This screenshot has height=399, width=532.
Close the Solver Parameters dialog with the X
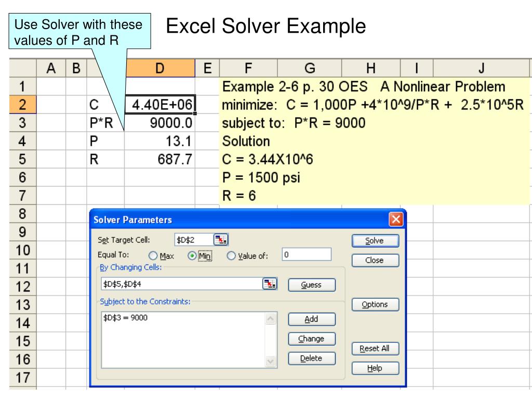[396, 219]
